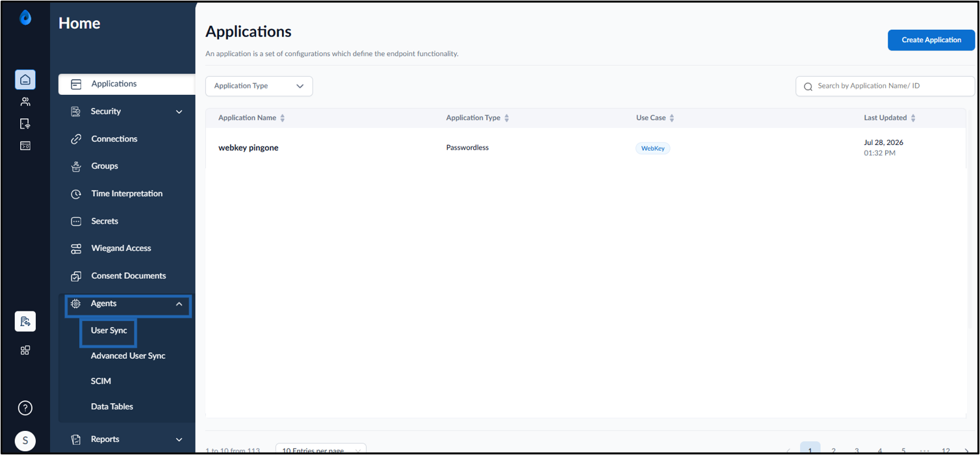Open the device wifi icon in left rail
Screen dimensions: 980x455
pyautogui.click(x=25, y=123)
